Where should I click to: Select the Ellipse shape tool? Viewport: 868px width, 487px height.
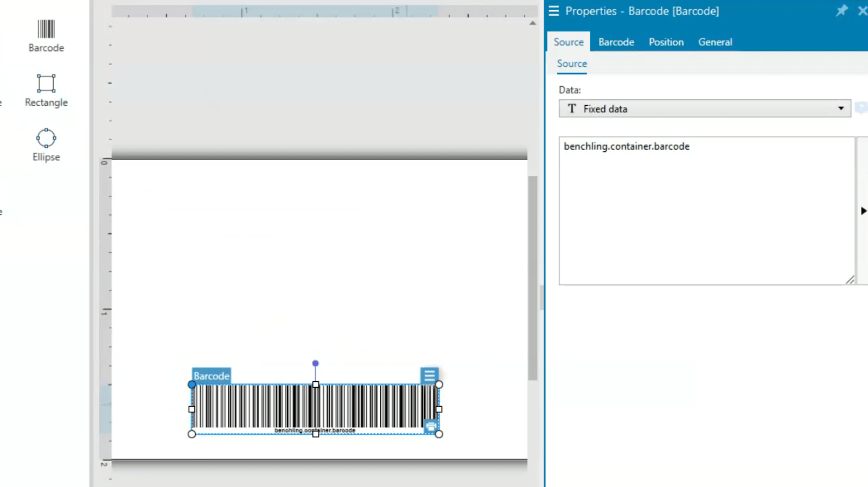click(46, 145)
